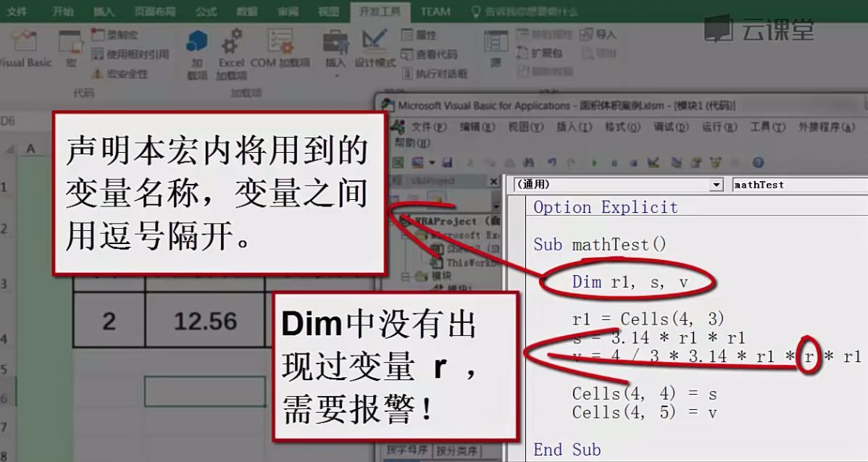
Task: Click View Microsoft Excel icon in VBA toolbar
Action: [x=398, y=163]
